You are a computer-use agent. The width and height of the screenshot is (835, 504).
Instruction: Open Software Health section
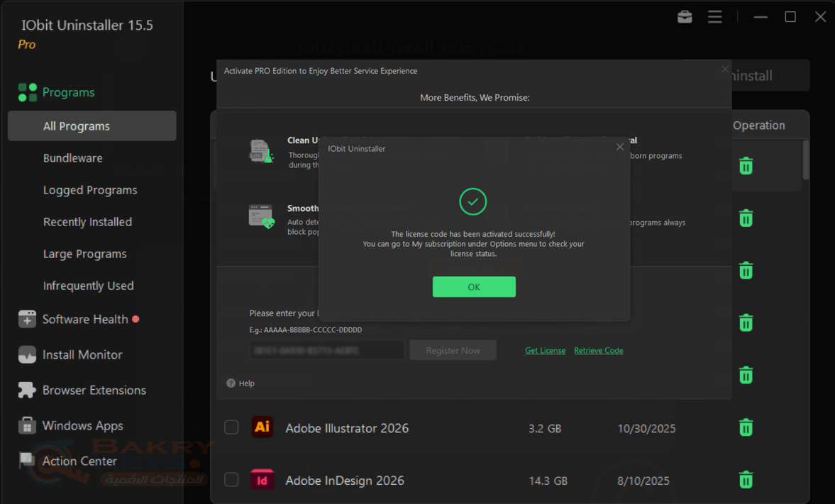tap(85, 319)
